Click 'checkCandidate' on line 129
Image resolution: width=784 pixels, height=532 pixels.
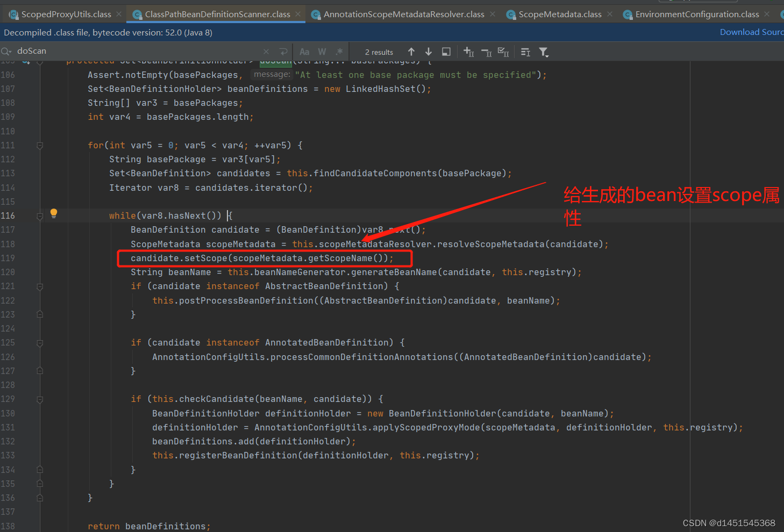tap(217, 399)
